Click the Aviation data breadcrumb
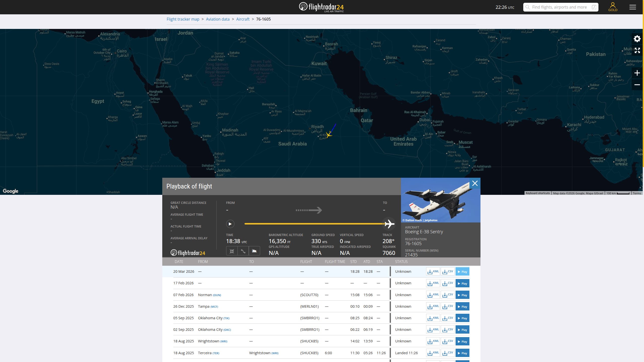This screenshot has width=644, height=362. (x=218, y=19)
